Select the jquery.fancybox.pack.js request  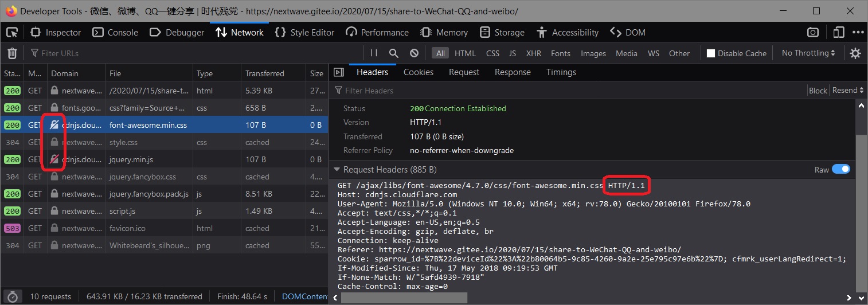(x=164, y=194)
